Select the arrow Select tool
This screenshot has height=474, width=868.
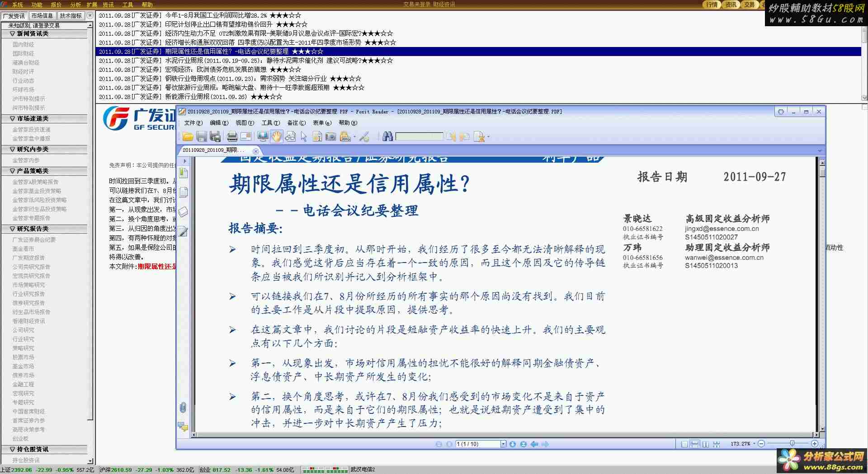(x=304, y=136)
